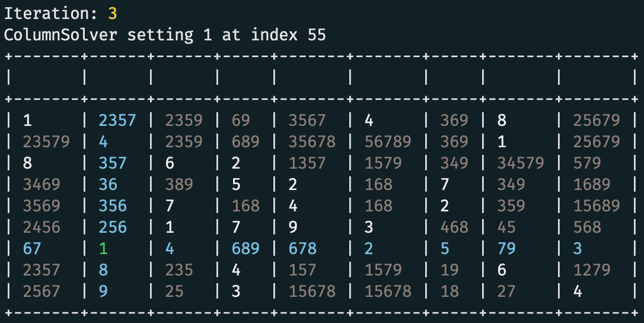Click the cell with candidates 23579

pyautogui.click(x=46, y=141)
